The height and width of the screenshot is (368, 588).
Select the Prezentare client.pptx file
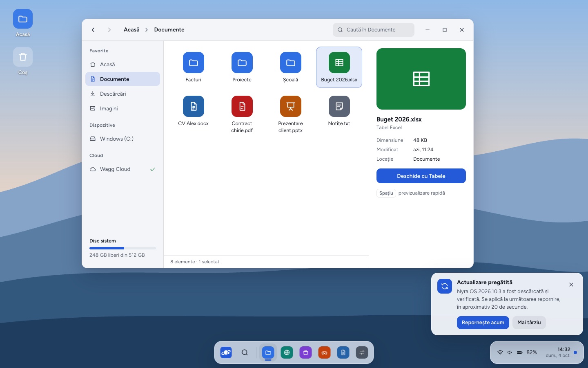(x=290, y=114)
